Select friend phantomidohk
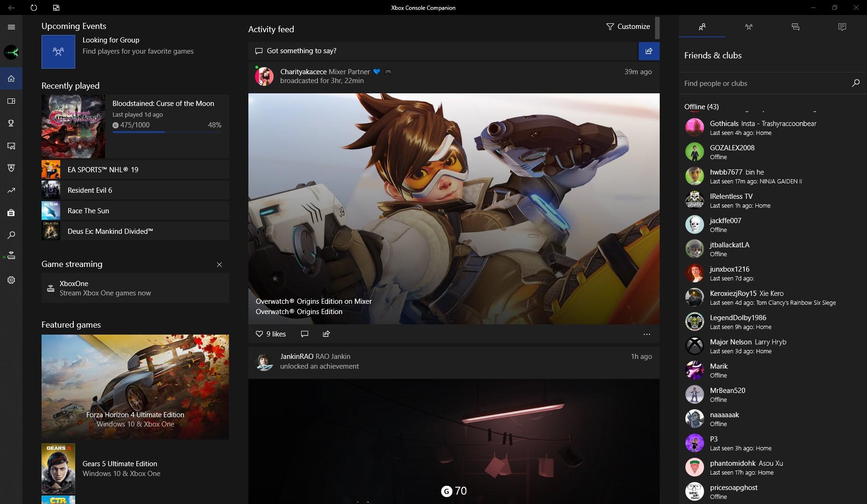The height and width of the screenshot is (504, 867). [x=773, y=467]
